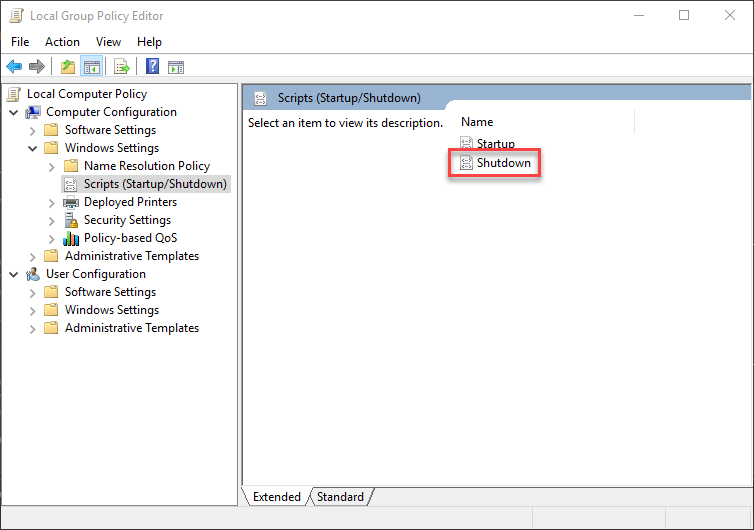Expand the Security Settings node
This screenshot has height=530, width=754.
52,221
